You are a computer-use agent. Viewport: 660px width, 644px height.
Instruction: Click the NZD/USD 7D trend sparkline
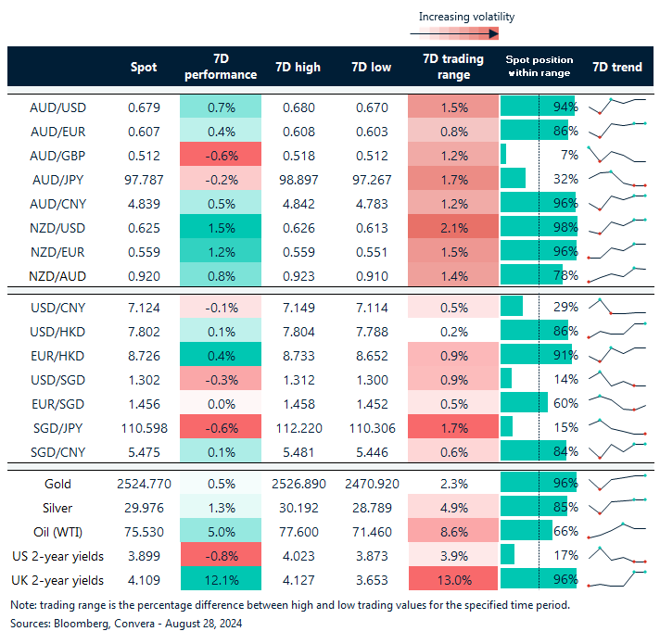tap(616, 227)
